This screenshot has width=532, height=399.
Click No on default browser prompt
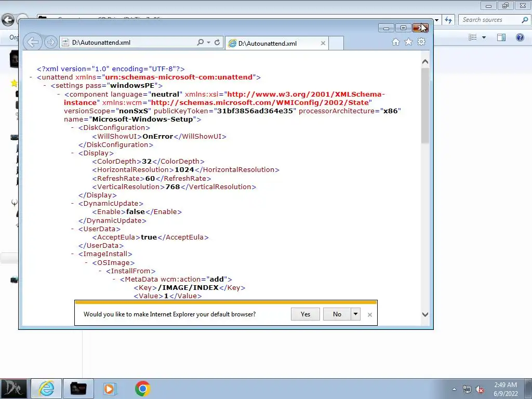[x=337, y=314]
